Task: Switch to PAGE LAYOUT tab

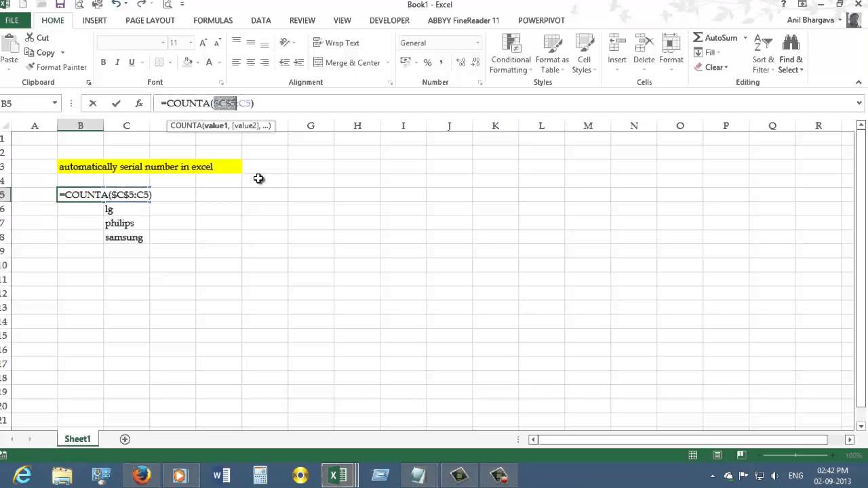Action: [x=150, y=20]
